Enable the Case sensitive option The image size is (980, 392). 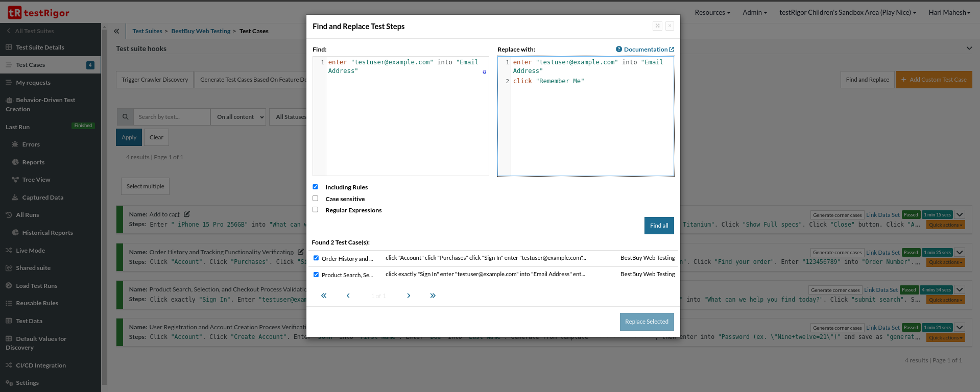[315, 199]
